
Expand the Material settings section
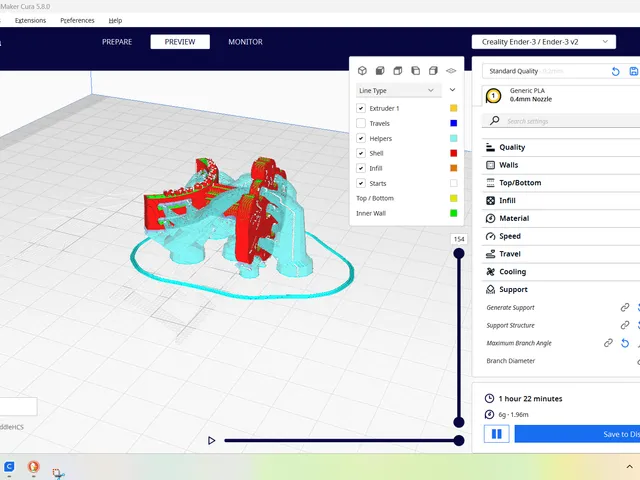(561, 218)
